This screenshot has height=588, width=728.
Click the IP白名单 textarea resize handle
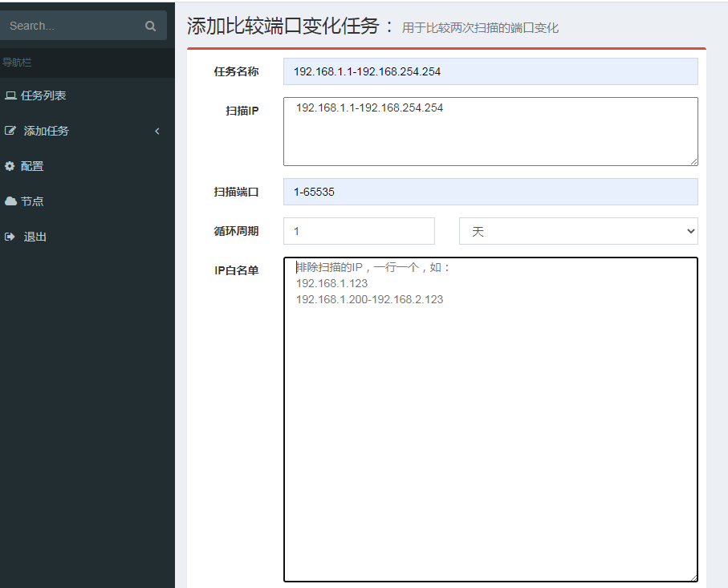click(693, 578)
